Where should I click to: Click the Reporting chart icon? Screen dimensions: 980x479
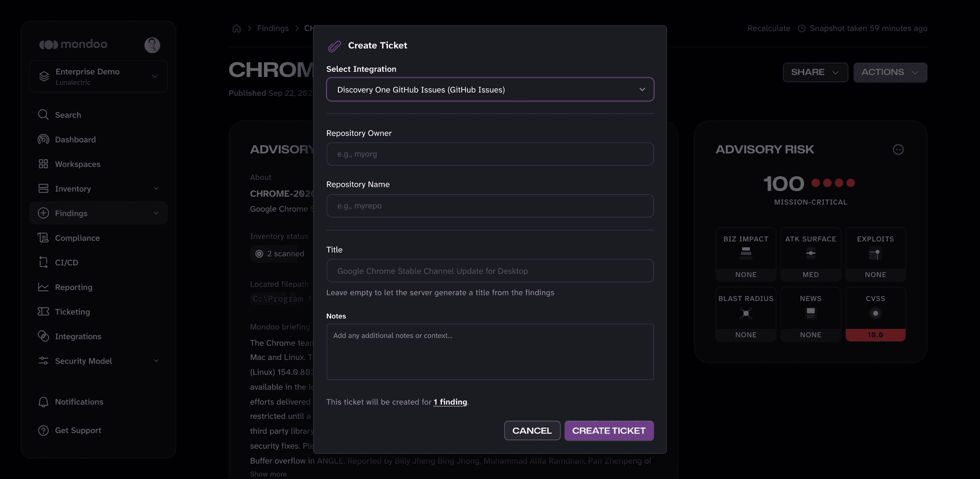pos(44,287)
